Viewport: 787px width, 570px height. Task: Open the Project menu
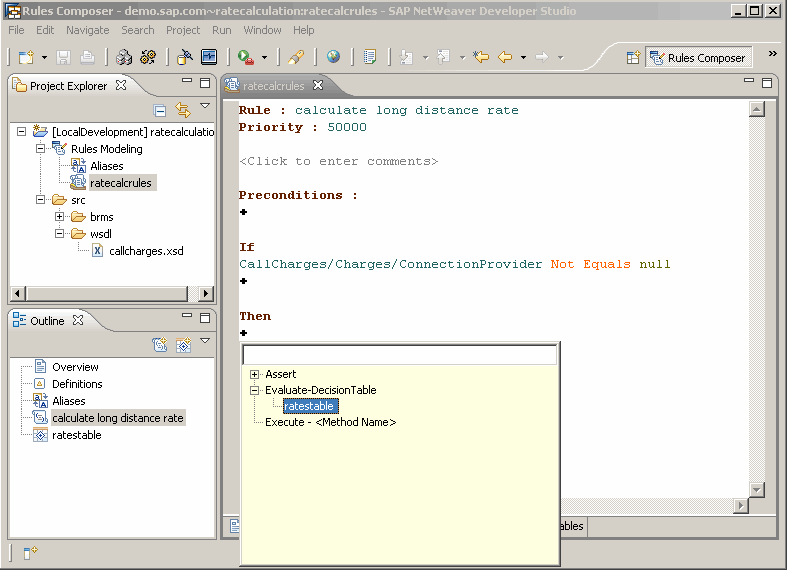(183, 30)
